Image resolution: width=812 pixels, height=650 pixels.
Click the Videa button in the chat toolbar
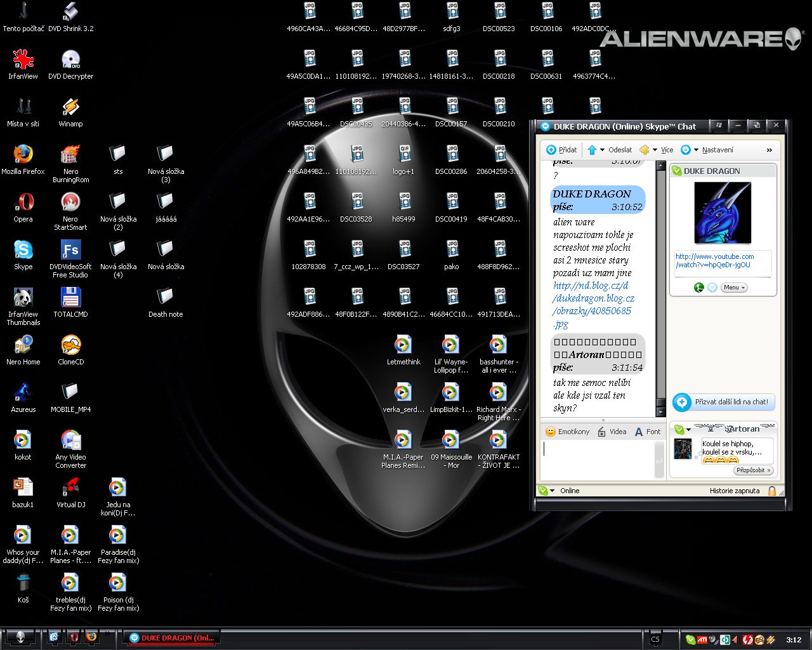coord(612,432)
